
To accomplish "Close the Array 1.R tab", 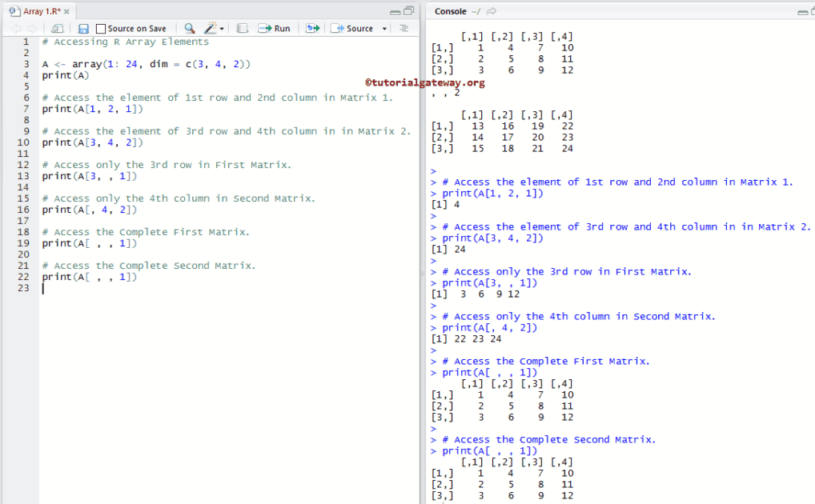I will point(66,11).
